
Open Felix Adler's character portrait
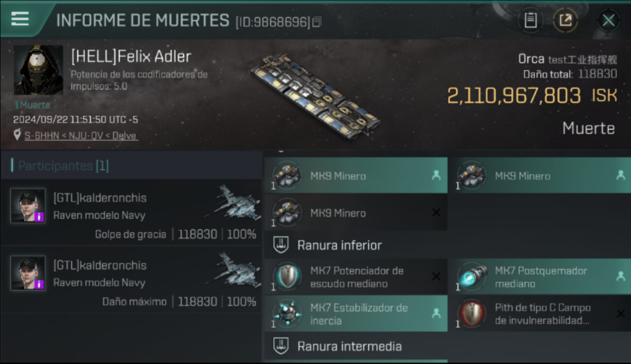pos(38,70)
